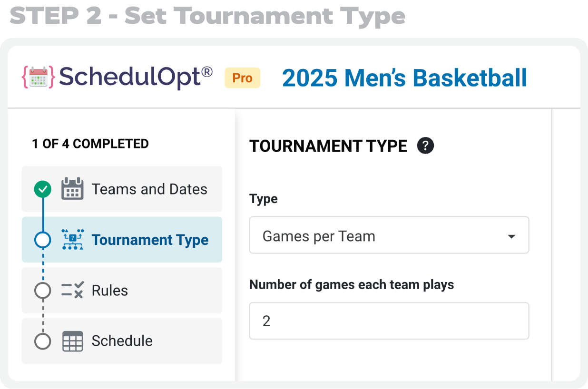The width and height of the screenshot is (588, 389).
Task: Open the Teams and Dates step
Action: (122, 189)
